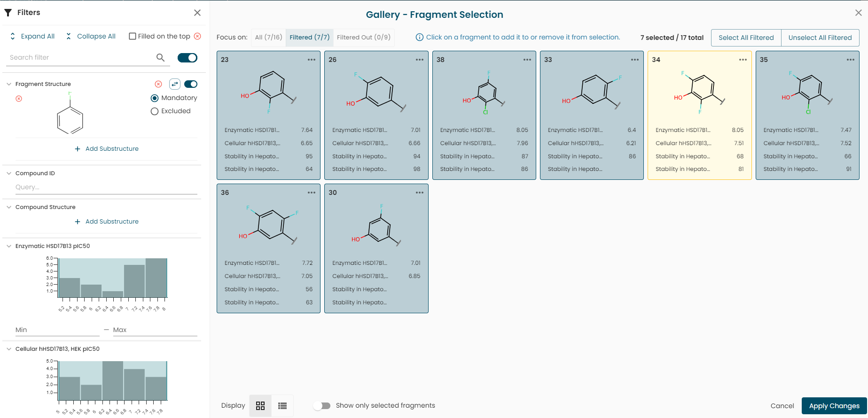Image resolution: width=868 pixels, height=418 pixels.
Task: Collapse Enzymatic HSD17B13 pIC50 section
Action: 9,246
